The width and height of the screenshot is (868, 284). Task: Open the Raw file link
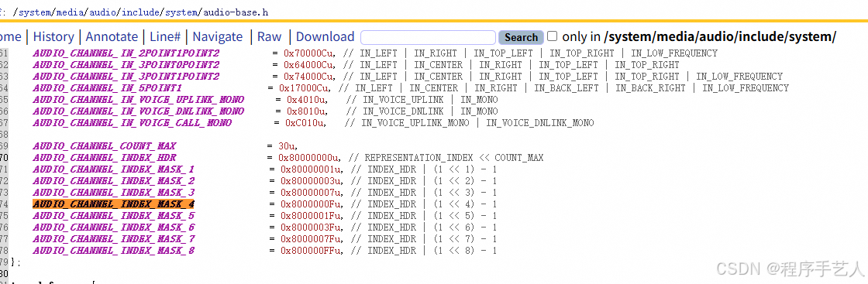click(270, 37)
